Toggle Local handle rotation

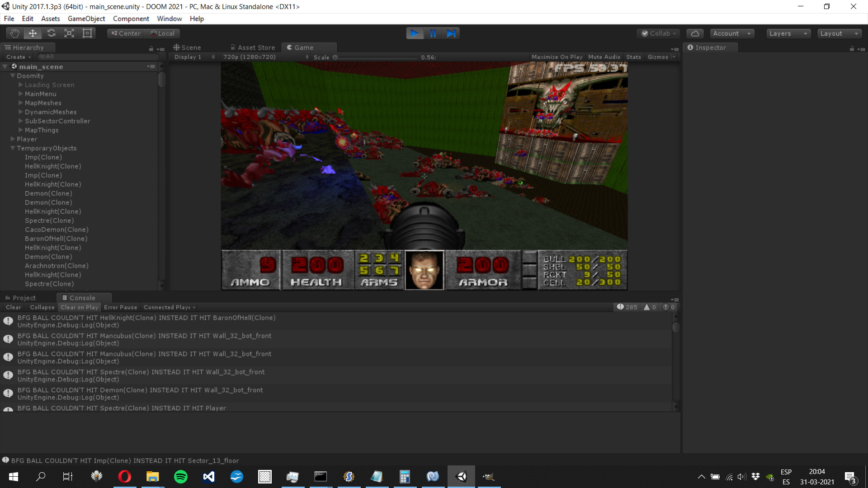(x=163, y=33)
